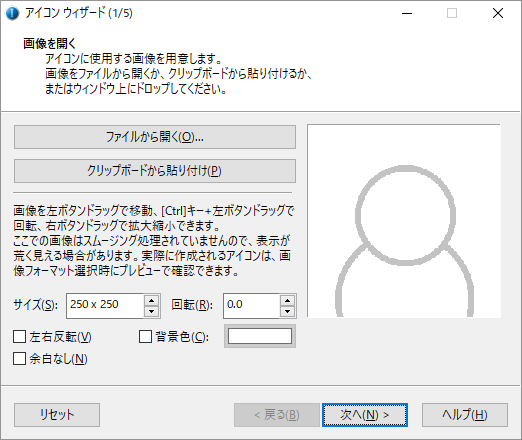522x440 pixels.
Task: Click text またはウィンドウ上にドロップしてください。
Action: pyautogui.click(x=136, y=89)
